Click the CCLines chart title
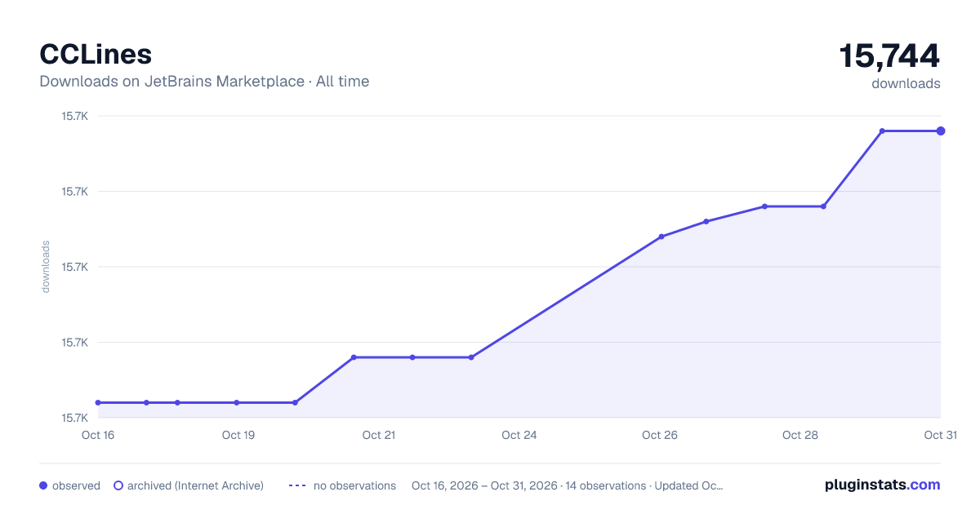Image resolution: width=980 pixels, height=514 pixels. pos(96,54)
